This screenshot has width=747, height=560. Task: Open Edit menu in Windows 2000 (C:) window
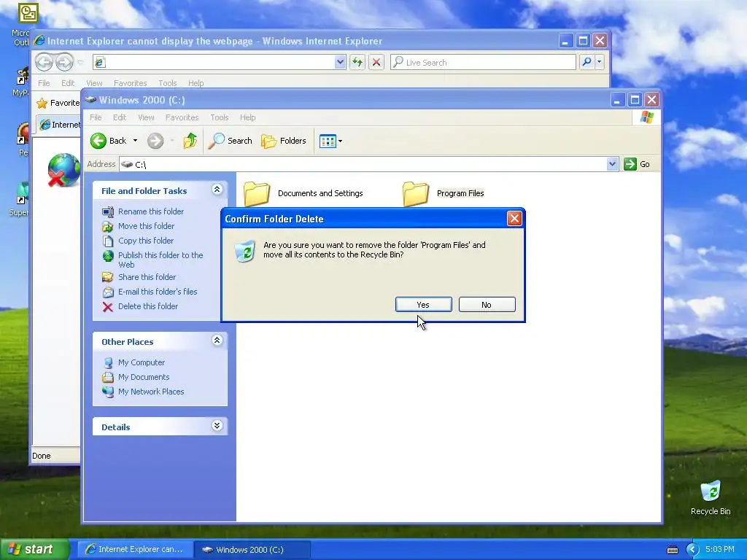coord(120,117)
